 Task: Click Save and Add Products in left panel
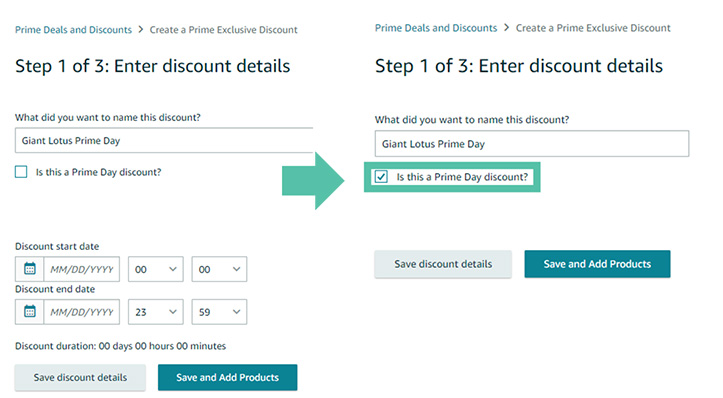227,377
